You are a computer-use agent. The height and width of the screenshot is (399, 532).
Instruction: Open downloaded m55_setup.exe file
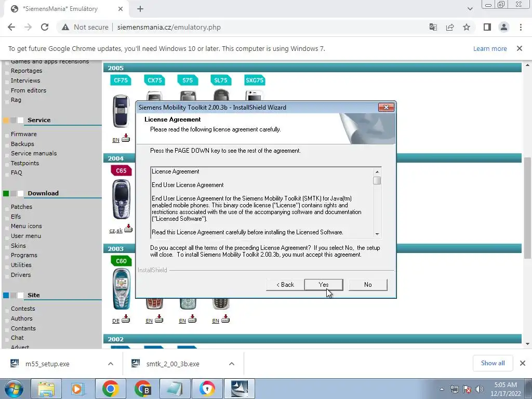(47, 364)
